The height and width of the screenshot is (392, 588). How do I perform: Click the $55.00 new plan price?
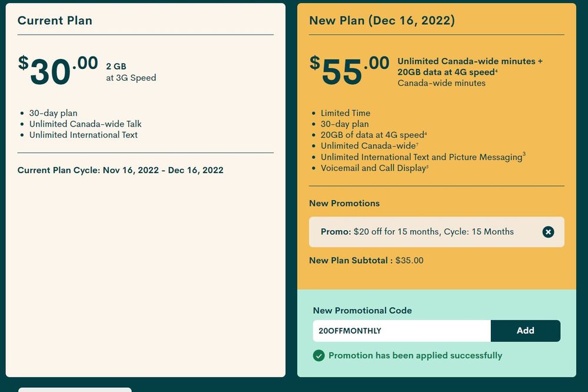[350, 71]
